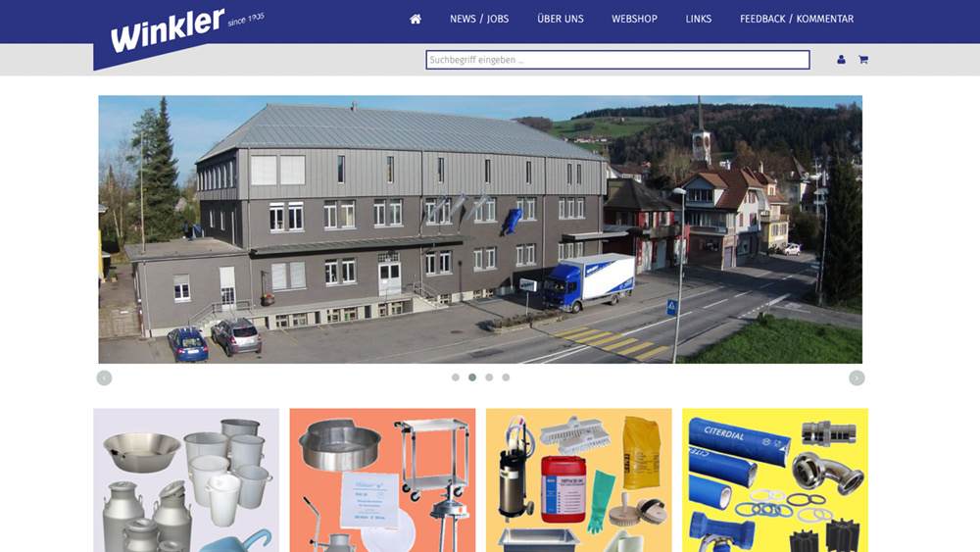Click the Winkler since 1905 logo
The width and height of the screenshot is (980, 552).
186,31
